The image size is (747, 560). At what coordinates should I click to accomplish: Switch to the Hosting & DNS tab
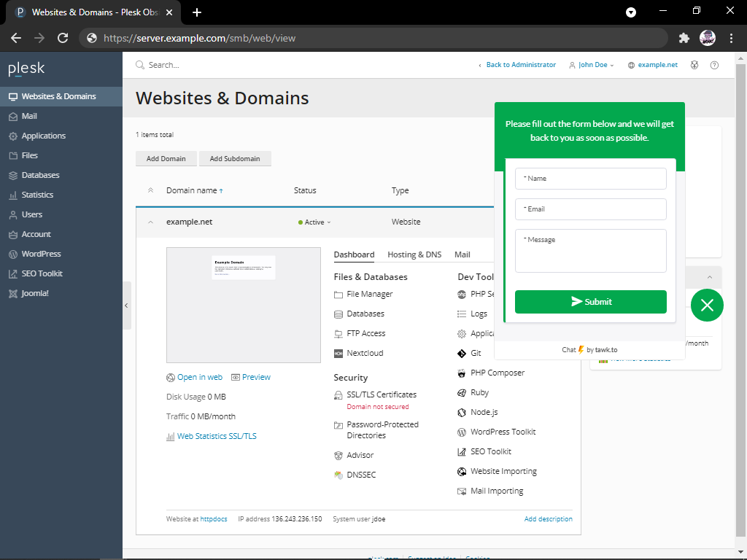(x=414, y=254)
